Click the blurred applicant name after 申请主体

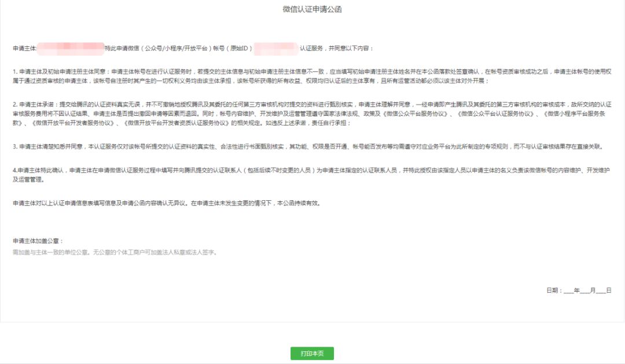[71, 48]
